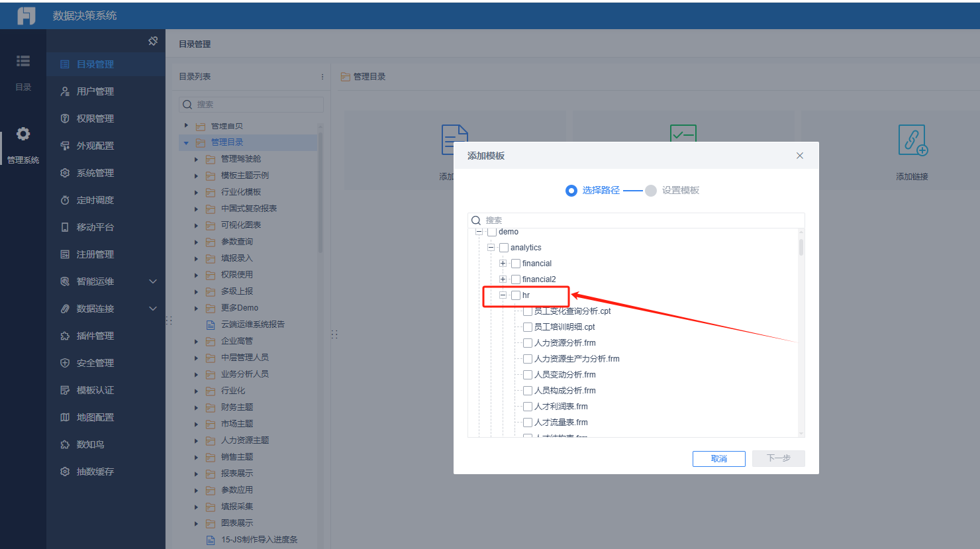Check 人员变动分析.frm checkbox
The width and height of the screenshot is (980, 549).
pos(528,375)
